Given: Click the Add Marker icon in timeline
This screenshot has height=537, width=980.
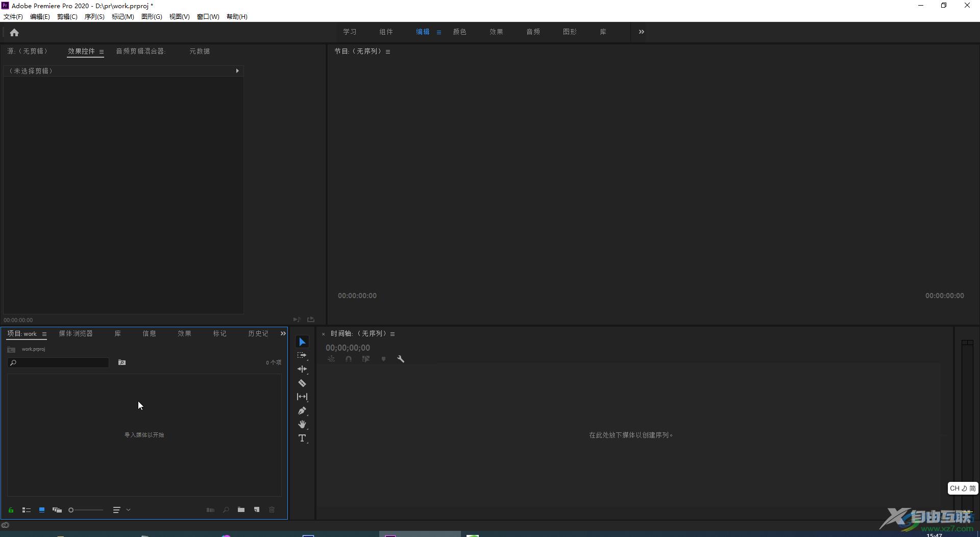Looking at the screenshot, I should click(x=383, y=359).
